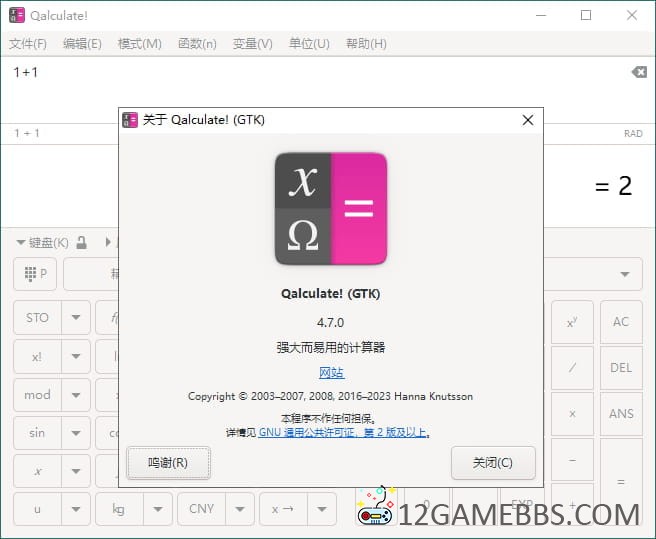Open the 帮助(H) menu
This screenshot has height=539, width=656.
pos(366,44)
